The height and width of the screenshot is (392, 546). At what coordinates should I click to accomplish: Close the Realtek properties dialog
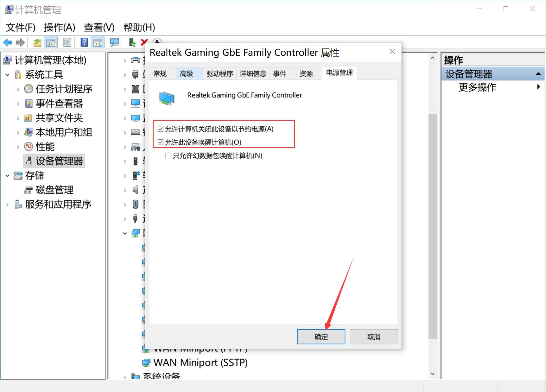point(392,52)
